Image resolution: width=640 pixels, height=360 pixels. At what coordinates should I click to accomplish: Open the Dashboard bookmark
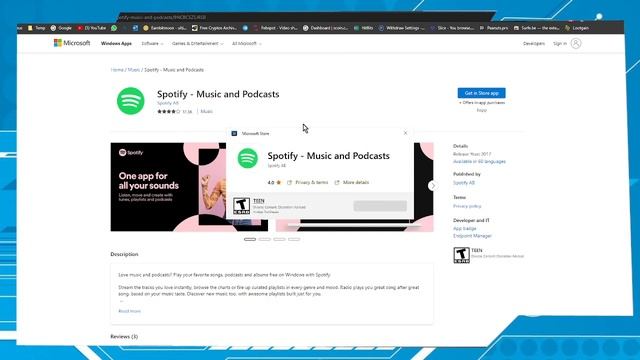325,28
